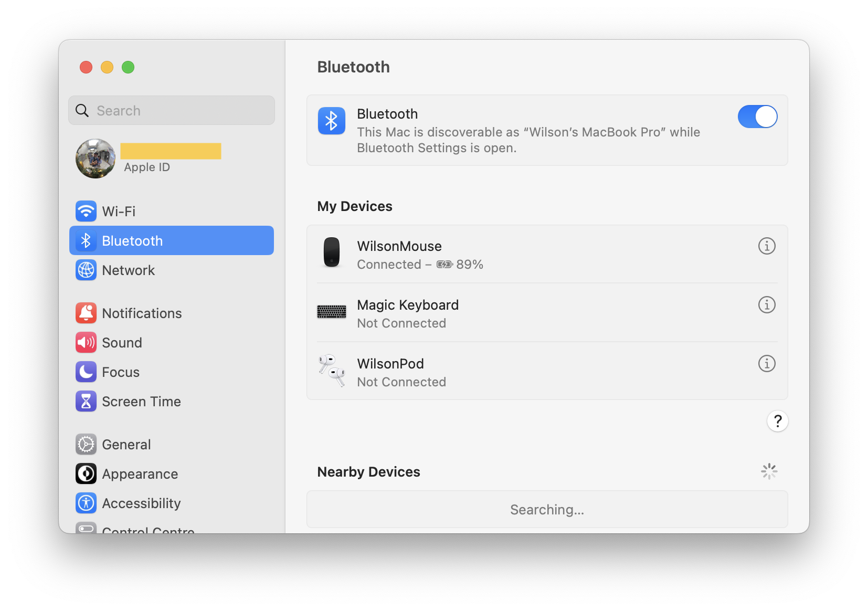Viewport: 868px width, 611px height.
Task: Go to Focus settings label
Action: pos(121,372)
